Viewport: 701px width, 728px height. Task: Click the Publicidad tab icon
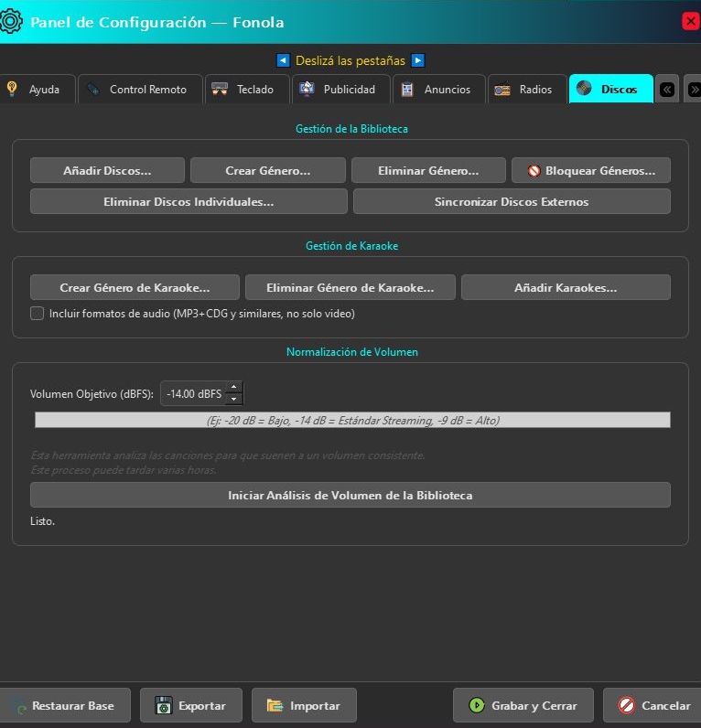pyautogui.click(x=307, y=88)
